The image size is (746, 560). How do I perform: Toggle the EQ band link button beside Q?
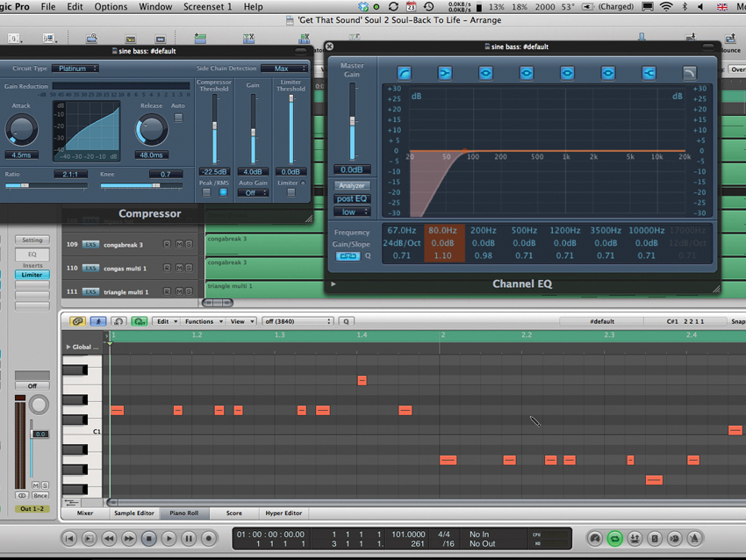tap(348, 256)
